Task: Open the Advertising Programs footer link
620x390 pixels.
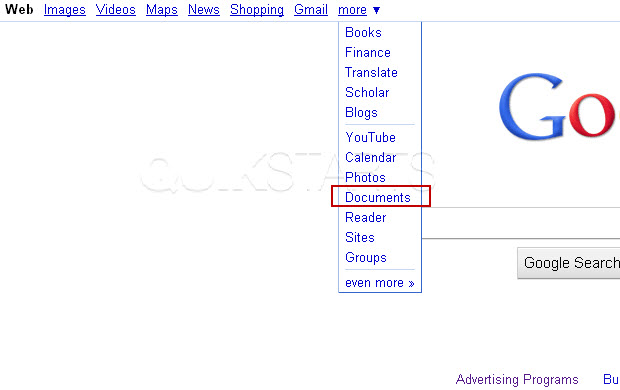Action: tap(517, 379)
